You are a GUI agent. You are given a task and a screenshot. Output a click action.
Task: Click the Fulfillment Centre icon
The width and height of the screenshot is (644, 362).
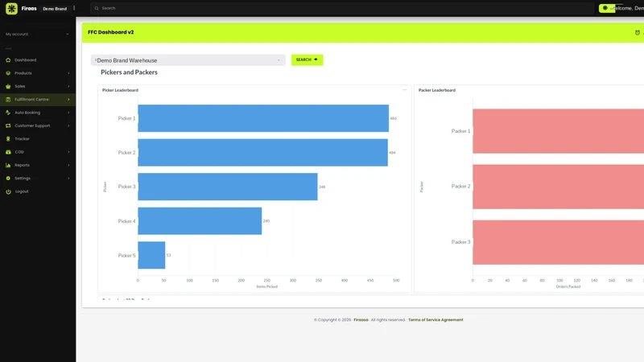point(8,99)
